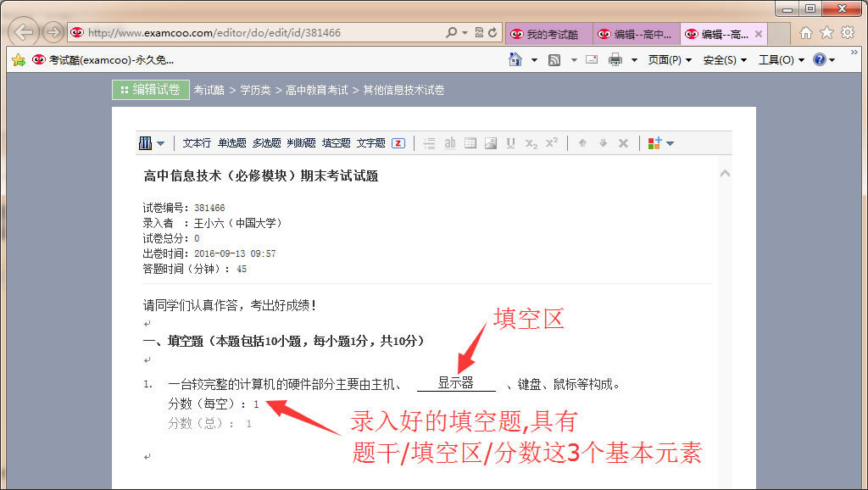Click inside the address bar URL field
Screen dimensions: 868x490
pos(254,33)
